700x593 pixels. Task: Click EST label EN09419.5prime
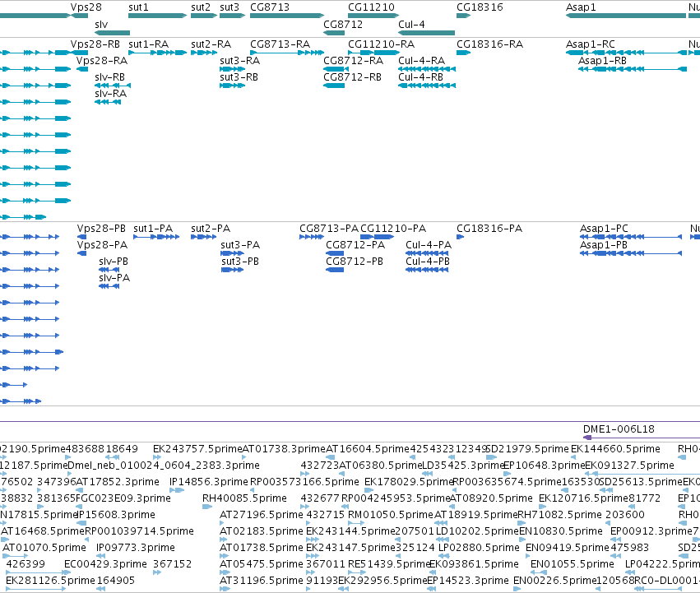pyautogui.click(x=568, y=548)
